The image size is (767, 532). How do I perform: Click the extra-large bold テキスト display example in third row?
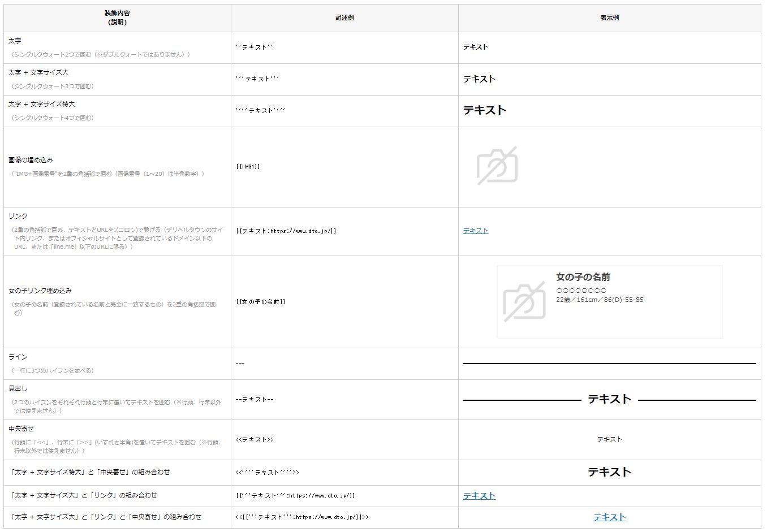[485, 110]
